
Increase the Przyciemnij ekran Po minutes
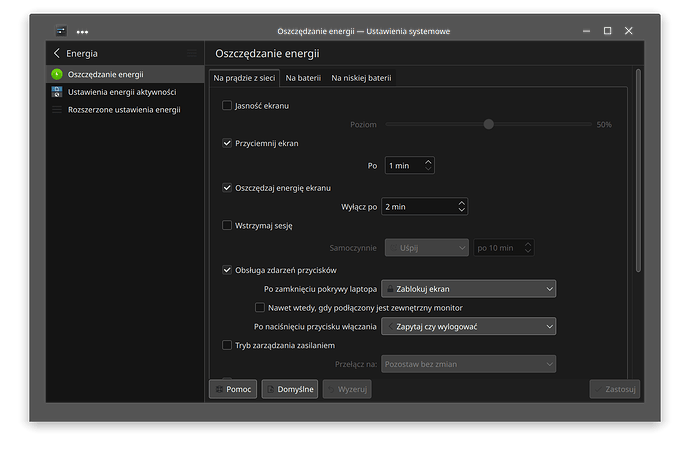(428, 162)
